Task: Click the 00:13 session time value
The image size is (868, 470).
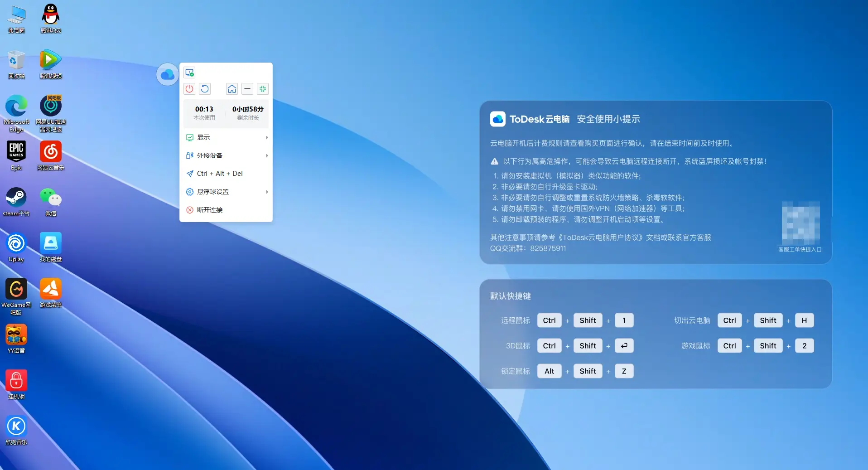Action: coord(204,109)
